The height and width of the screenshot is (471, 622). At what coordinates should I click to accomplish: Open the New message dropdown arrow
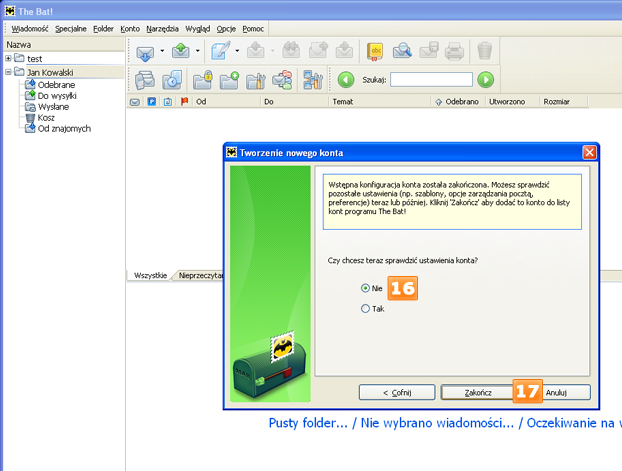pos(237,51)
